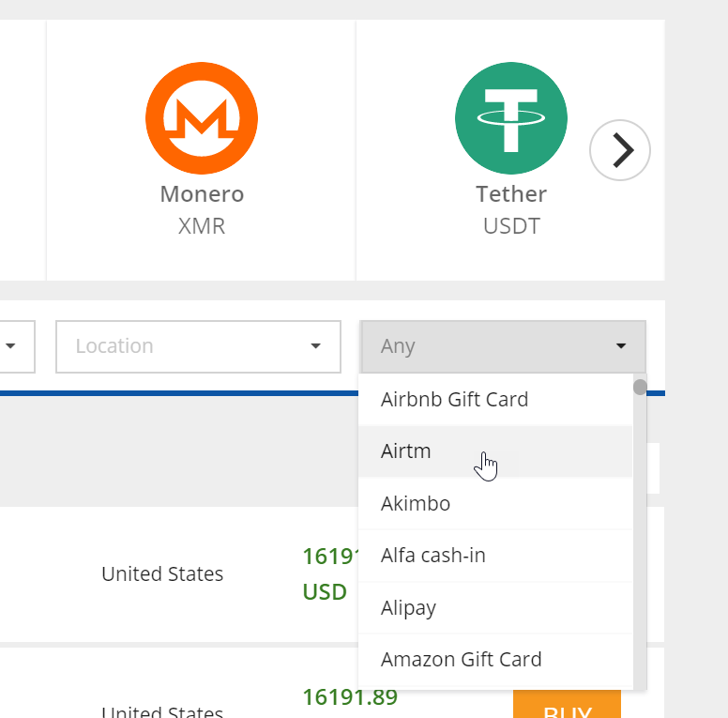
Task: Click the Tether coin name text
Action: click(x=511, y=193)
